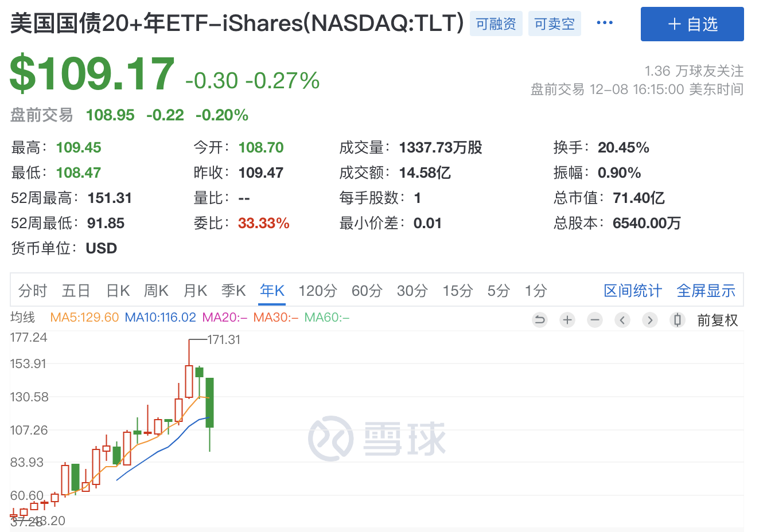Click the undo chart action icon
Viewport: 763px width, 532px height.
pyautogui.click(x=540, y=320)
